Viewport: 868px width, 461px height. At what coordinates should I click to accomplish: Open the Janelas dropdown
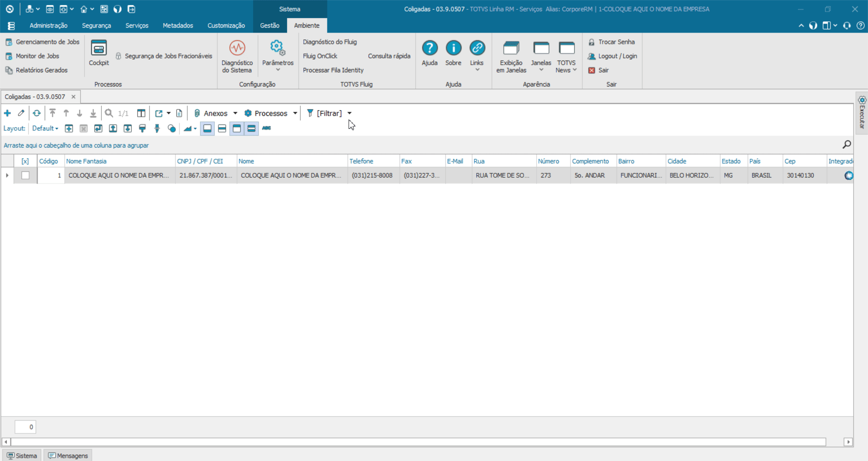coord(541,56)
